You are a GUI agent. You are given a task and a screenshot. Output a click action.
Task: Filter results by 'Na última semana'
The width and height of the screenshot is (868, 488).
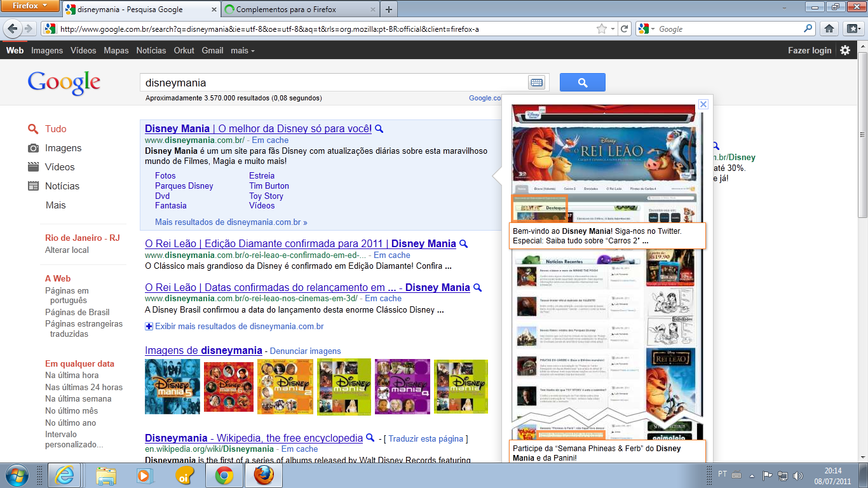click(78, 399)
